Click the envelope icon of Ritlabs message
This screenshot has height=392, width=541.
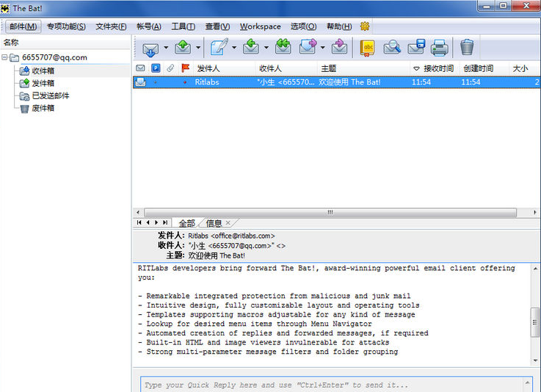(x=140, y=82)
